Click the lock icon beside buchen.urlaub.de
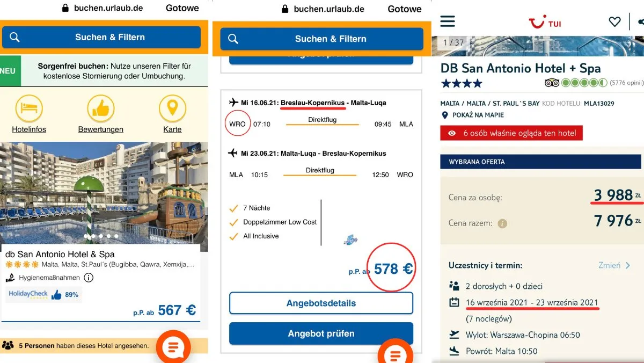 pos(65,8)
